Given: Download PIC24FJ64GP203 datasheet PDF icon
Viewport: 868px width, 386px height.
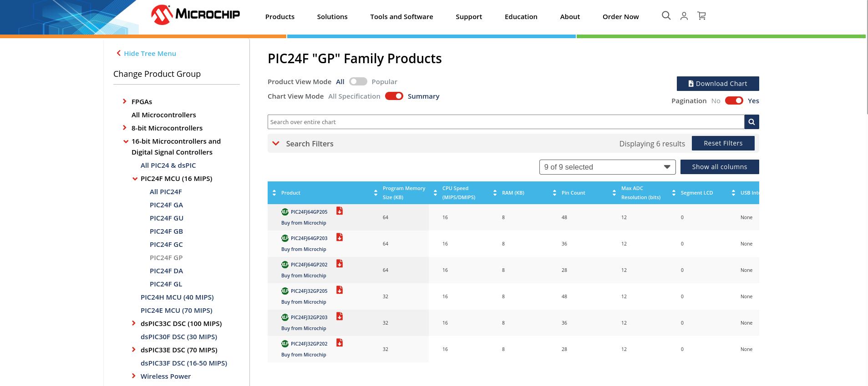Looking at the screenshot, I should 340,237.
